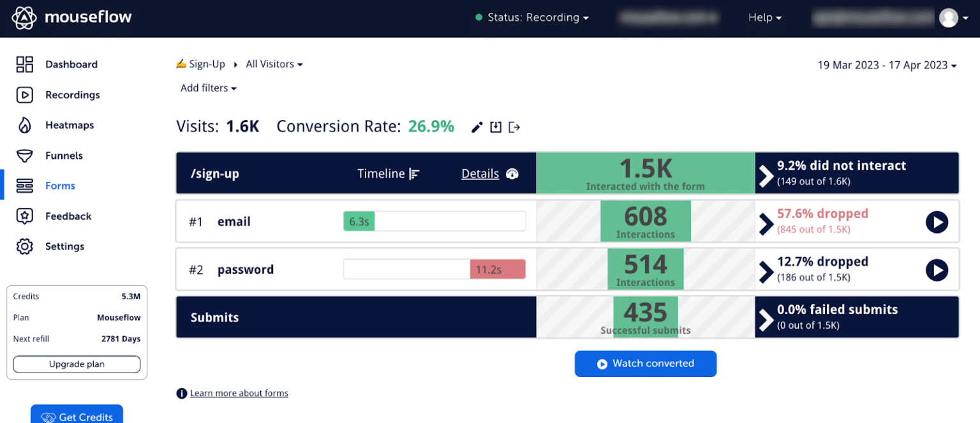The height and width of the screenshot is (423, 980).
Task: Expand the All Visitors segment dropdown
Action: click(x=274, y=64)
